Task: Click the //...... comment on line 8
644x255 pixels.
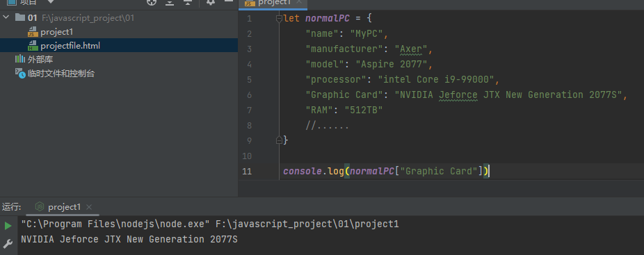Action: click(x=327, y=126)
